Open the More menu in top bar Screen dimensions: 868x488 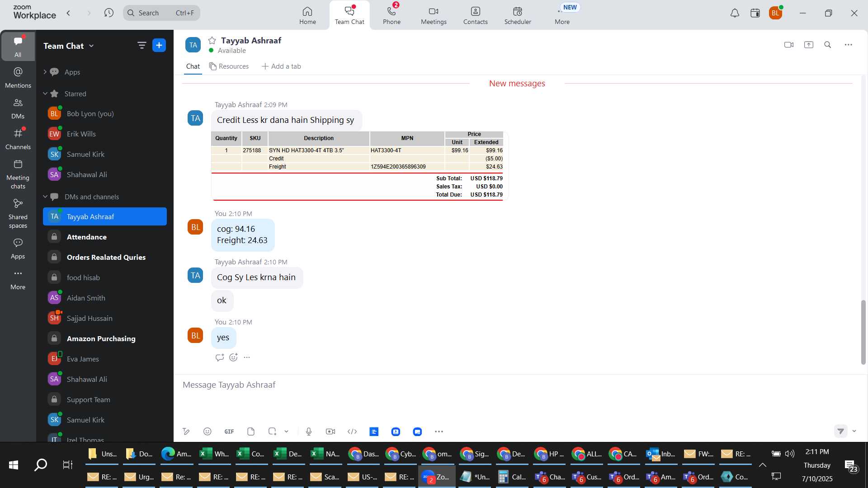(562, 15)
